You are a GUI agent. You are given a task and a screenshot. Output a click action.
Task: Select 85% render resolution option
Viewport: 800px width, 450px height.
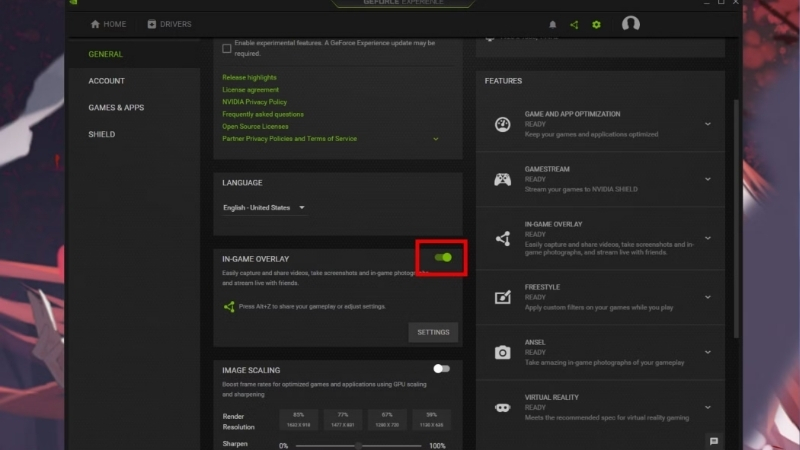tap(298, 419)
